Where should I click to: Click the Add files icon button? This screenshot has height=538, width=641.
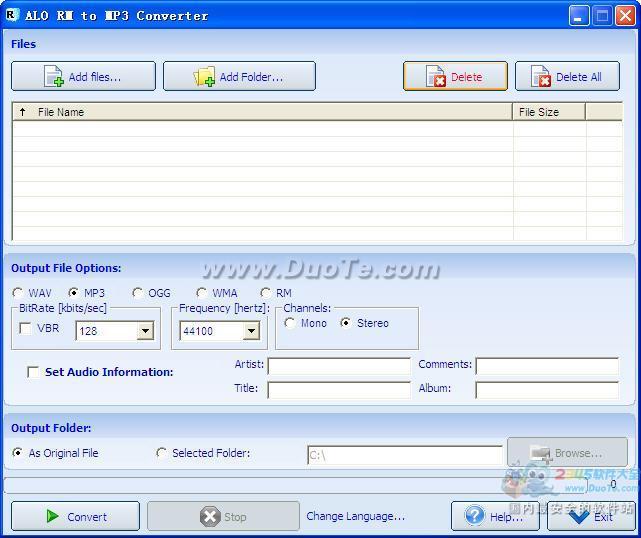click(x=83, y=77)
